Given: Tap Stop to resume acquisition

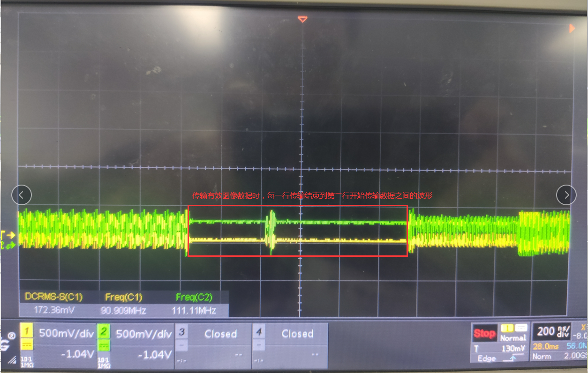Looking at the screenshot, I should [484, 333].
